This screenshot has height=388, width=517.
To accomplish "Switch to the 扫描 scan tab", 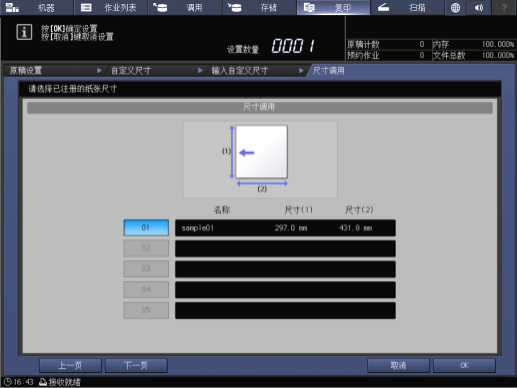I will coord(407,7).
